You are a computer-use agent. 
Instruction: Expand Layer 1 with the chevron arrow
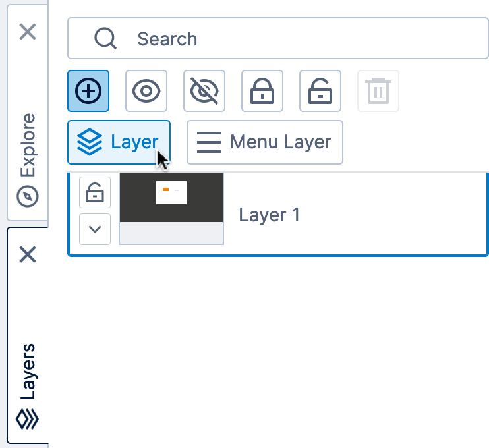[x=95, y=229]
